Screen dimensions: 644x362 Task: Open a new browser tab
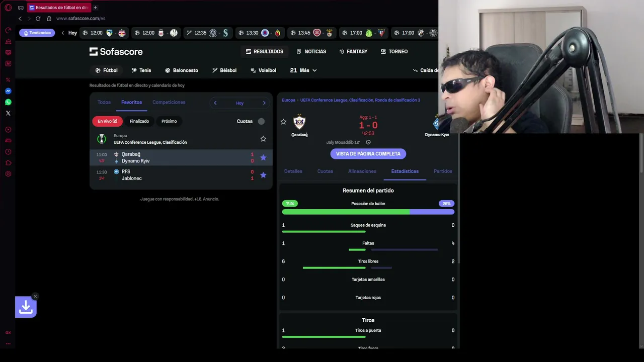point(95,8)
